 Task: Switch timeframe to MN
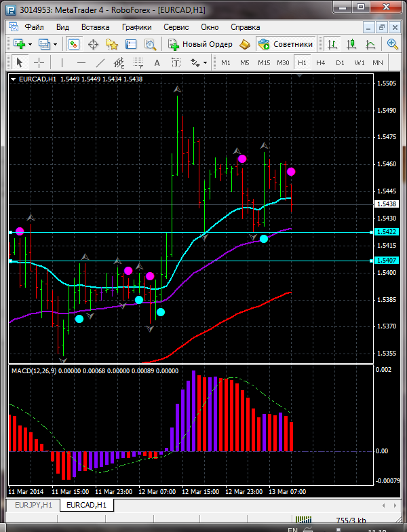pyautogui.click(x=377, y=62)
